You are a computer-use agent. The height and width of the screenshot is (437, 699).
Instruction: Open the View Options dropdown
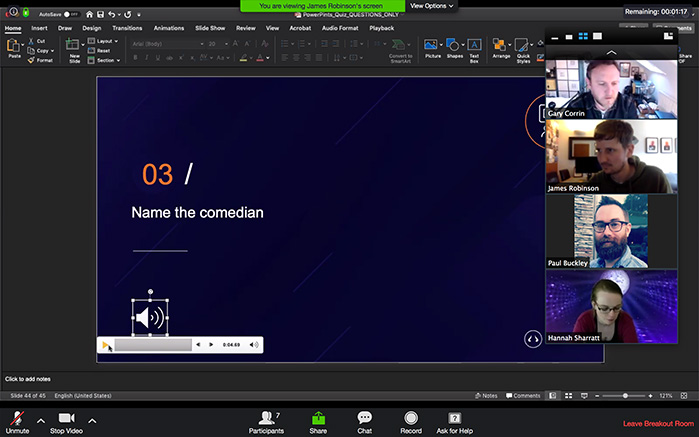[x=431, y=6]
